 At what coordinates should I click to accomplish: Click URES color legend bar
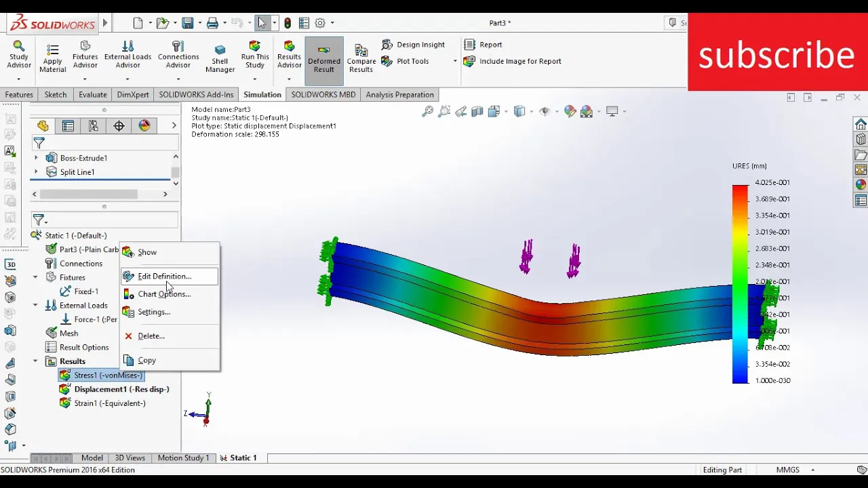tap(740, 284)
